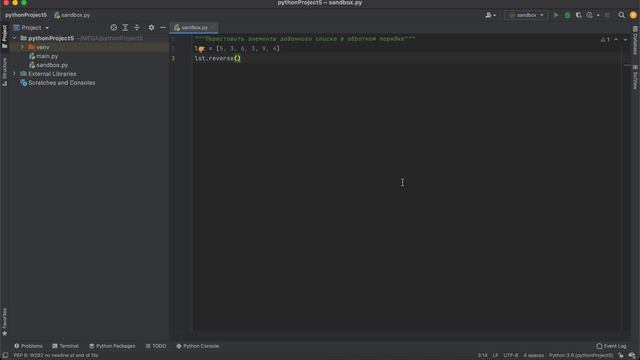Click the PEP 8 warning message in status bar
The image size is (640, 360).
56,356
